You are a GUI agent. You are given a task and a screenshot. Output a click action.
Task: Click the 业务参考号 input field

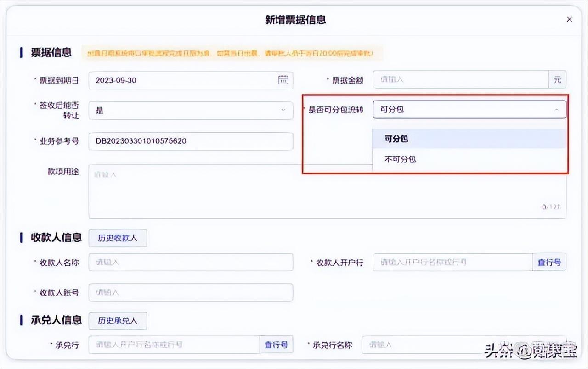tap(190, 141)
